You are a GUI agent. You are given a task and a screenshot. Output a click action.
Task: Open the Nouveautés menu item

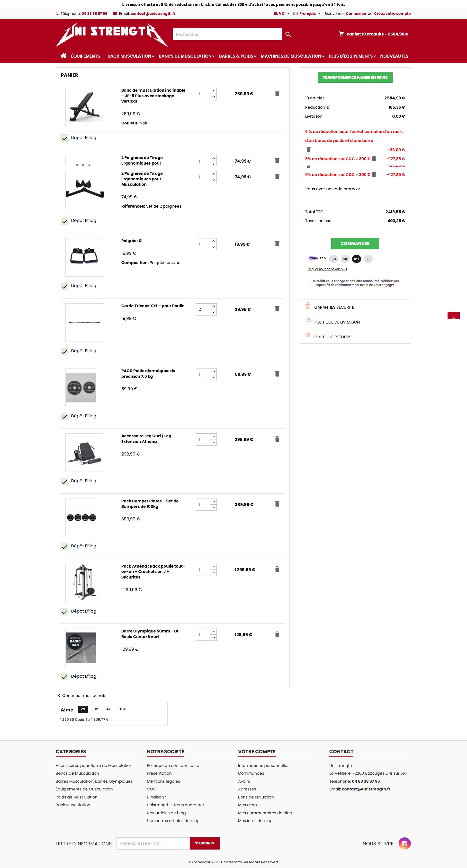(x=394, y=56)
